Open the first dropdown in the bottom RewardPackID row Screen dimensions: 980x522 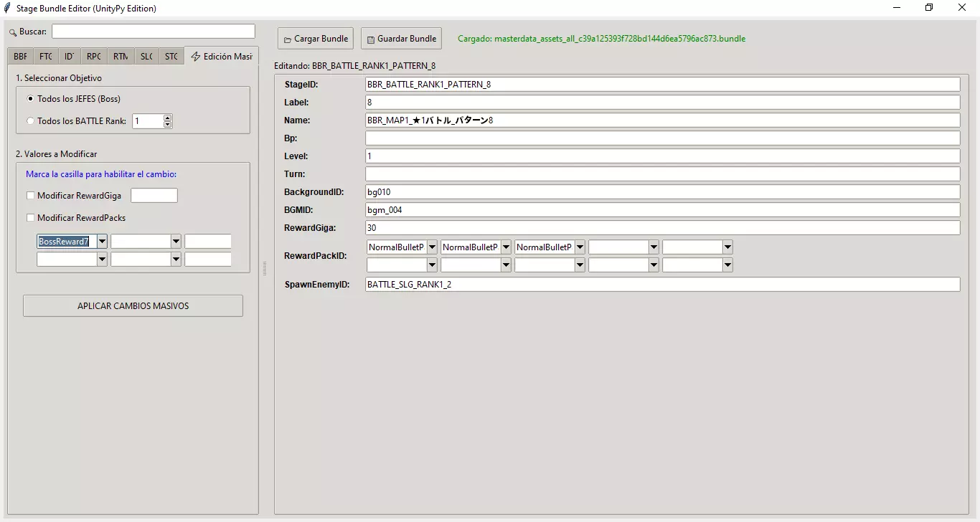pos(432,265)
